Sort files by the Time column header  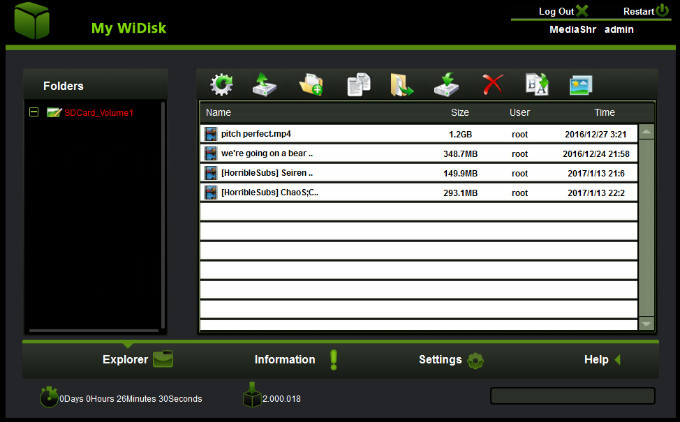tap(605, 112)
